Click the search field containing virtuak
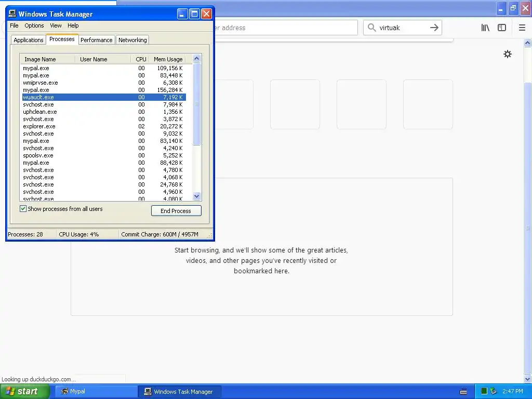Image resolution: width=532 pixels, height=399 pixels. pos(404,28)
